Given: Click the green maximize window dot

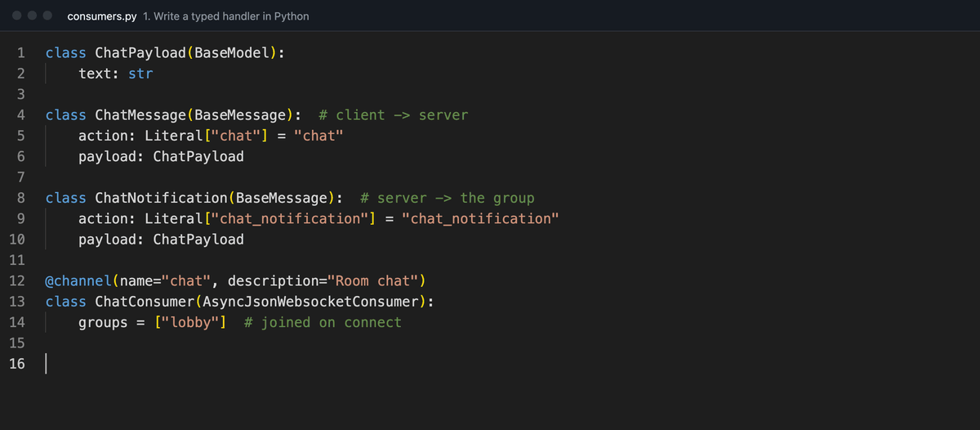Looking at the screenshot, I should click(x=49, y=16).
